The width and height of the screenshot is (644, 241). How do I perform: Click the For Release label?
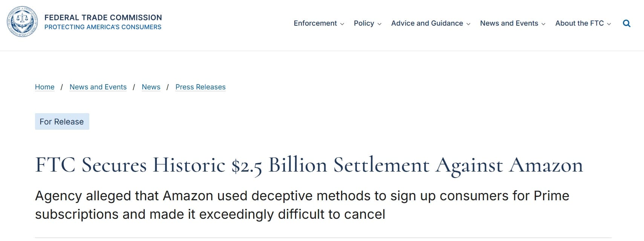62,121
